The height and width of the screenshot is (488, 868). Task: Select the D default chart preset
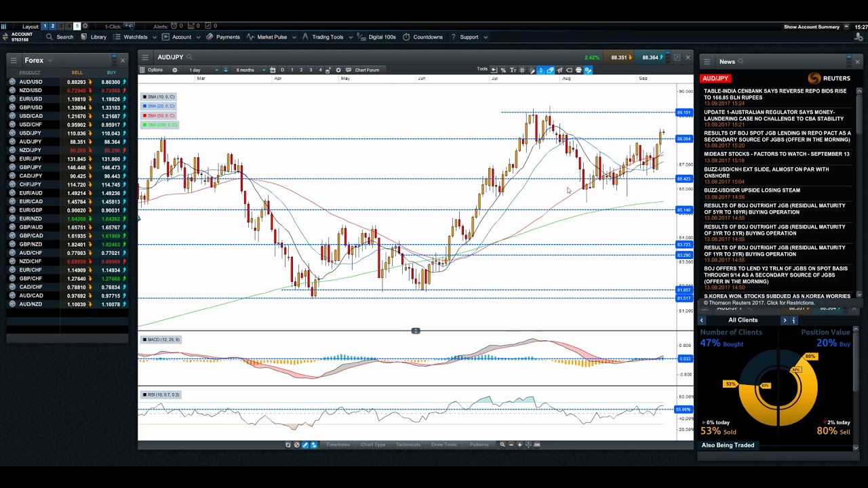[x=282, y=70]
